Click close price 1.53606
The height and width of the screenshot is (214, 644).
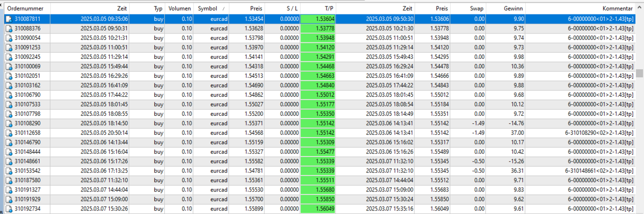(439, 19)
